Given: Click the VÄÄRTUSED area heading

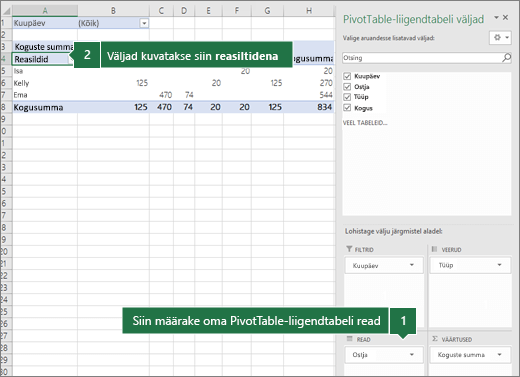Looking at the screenshot, I should click(x=457, y=339).
